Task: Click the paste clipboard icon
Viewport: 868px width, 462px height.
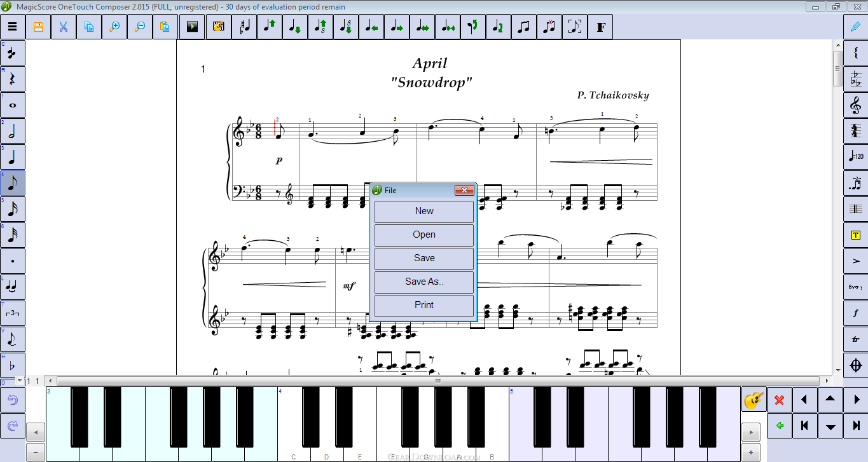Action: pos(165,27)
